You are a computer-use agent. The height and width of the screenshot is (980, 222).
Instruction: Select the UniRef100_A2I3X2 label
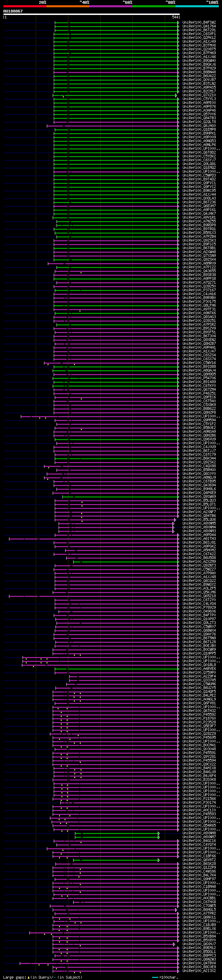click(199, 971)
